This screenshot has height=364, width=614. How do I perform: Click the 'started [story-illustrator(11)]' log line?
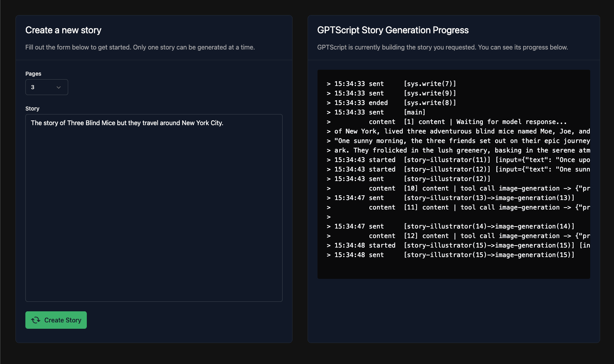point(458,160)
